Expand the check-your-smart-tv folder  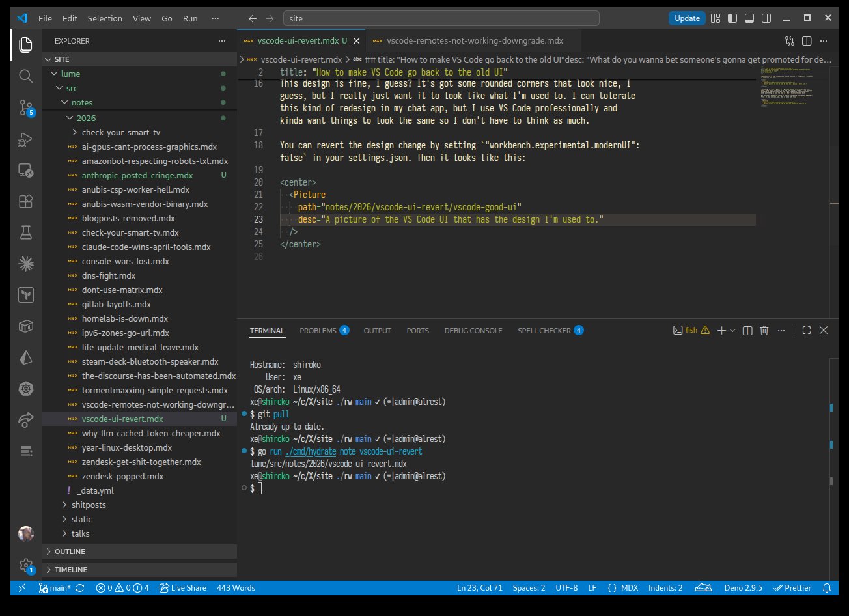(x=139, y=132)
